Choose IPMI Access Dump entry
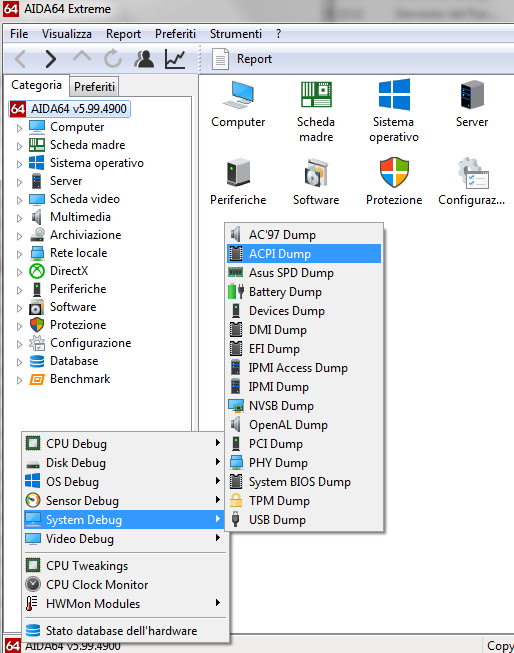The image size is (514, 653). click(x=304, y=368)
